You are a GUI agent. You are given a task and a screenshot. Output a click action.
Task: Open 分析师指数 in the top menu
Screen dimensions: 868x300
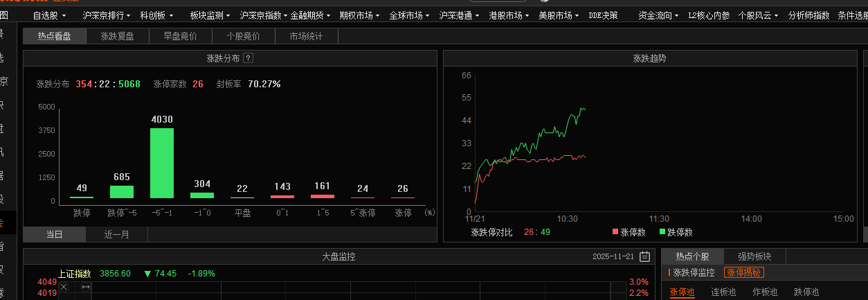(809, 15)
